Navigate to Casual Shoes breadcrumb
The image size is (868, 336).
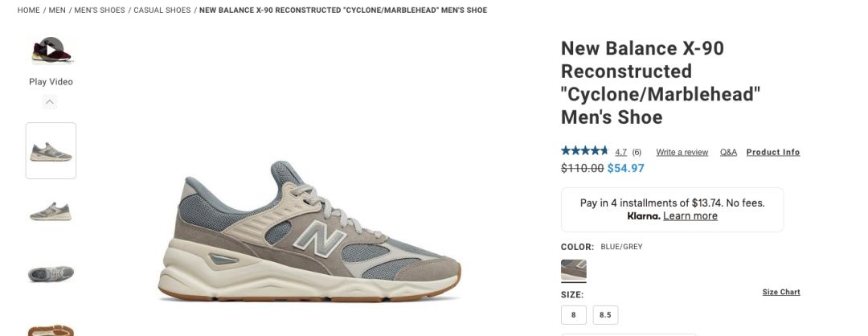(x=162, y=10)
